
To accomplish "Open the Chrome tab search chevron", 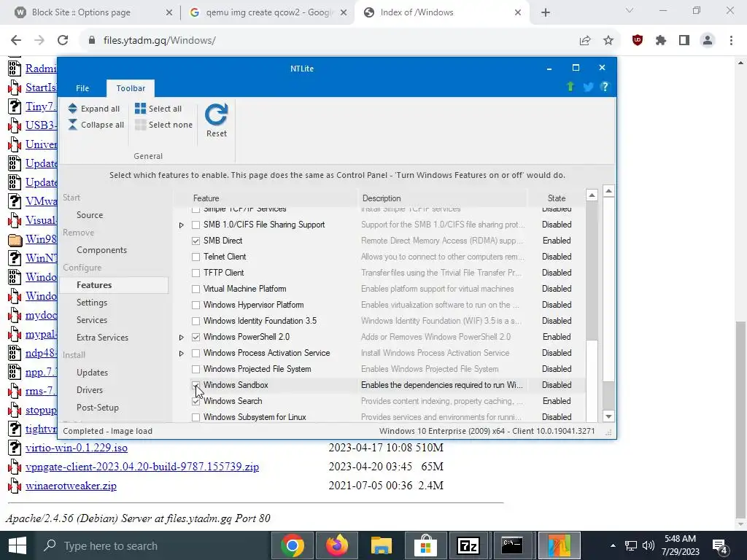I will (630, 10).
